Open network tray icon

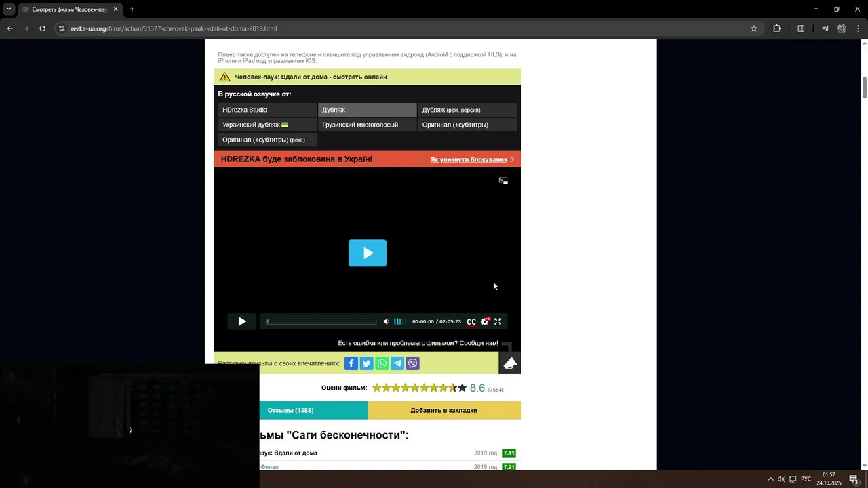pyautogui.click(x=793, y=479)
